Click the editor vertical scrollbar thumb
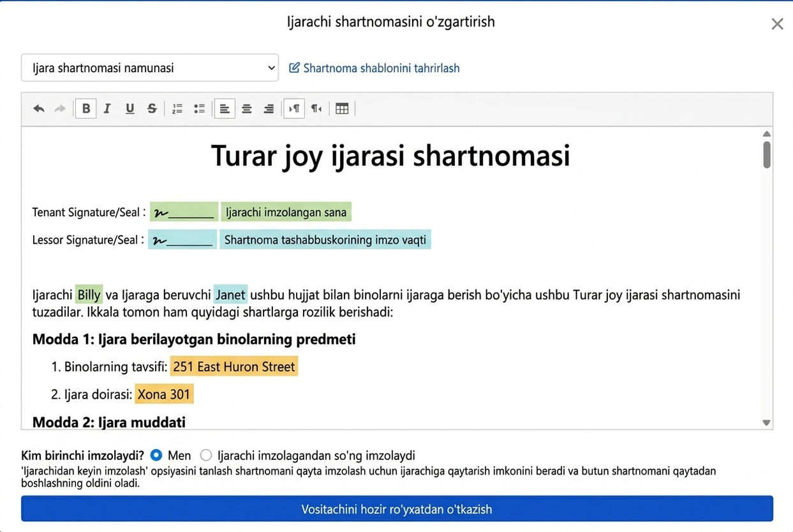 pyautogui.click(x=767, y=154)
